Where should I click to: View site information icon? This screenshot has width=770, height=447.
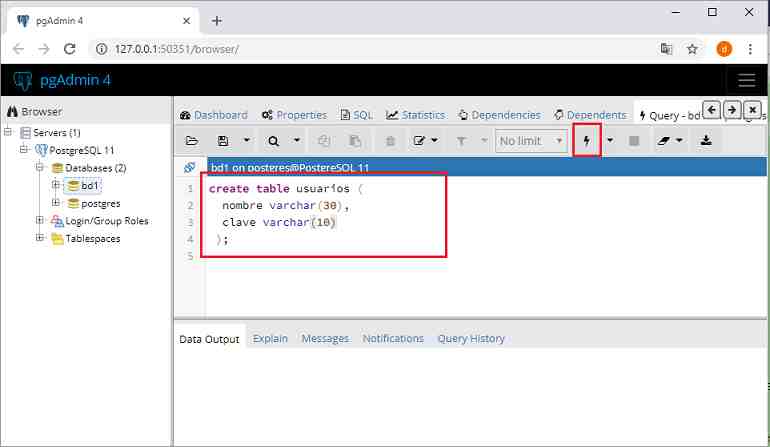(102, 49)
